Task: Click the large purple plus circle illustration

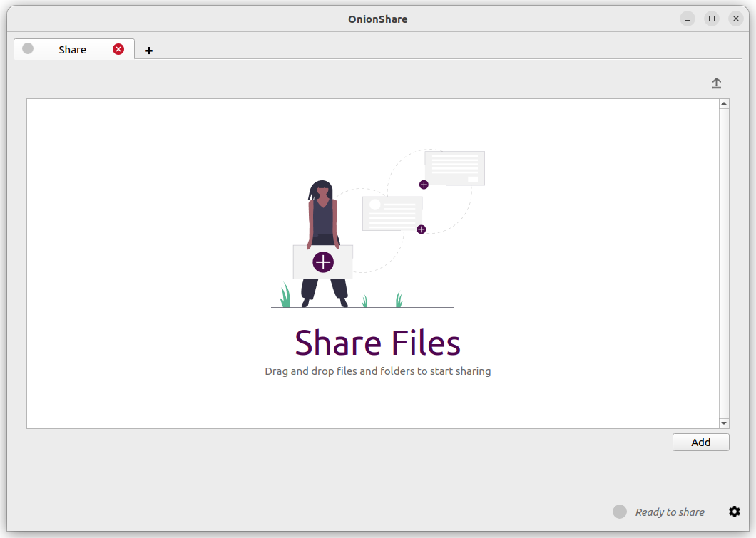Action: pyautogui.click(x=323, y=262)
